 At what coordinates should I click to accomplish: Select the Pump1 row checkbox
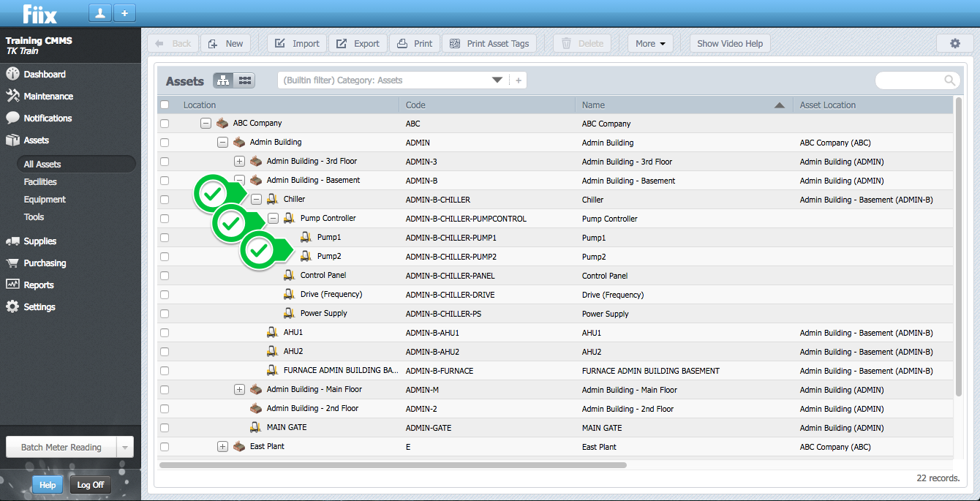click(x=165, y=238)
